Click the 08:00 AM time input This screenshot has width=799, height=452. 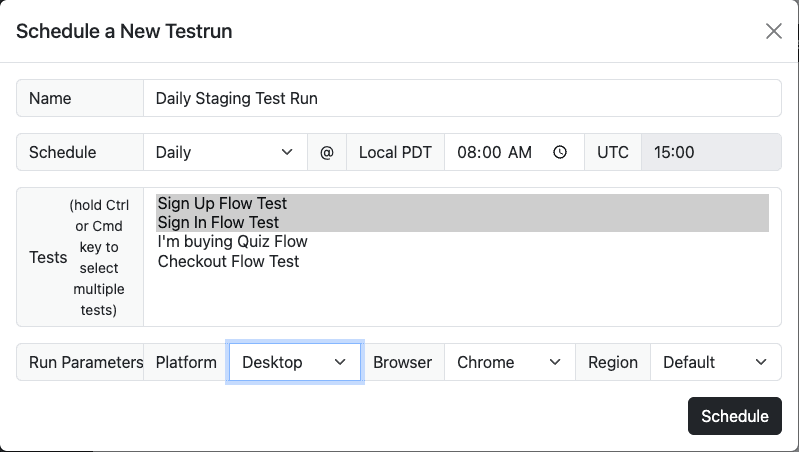click(495, 153)
